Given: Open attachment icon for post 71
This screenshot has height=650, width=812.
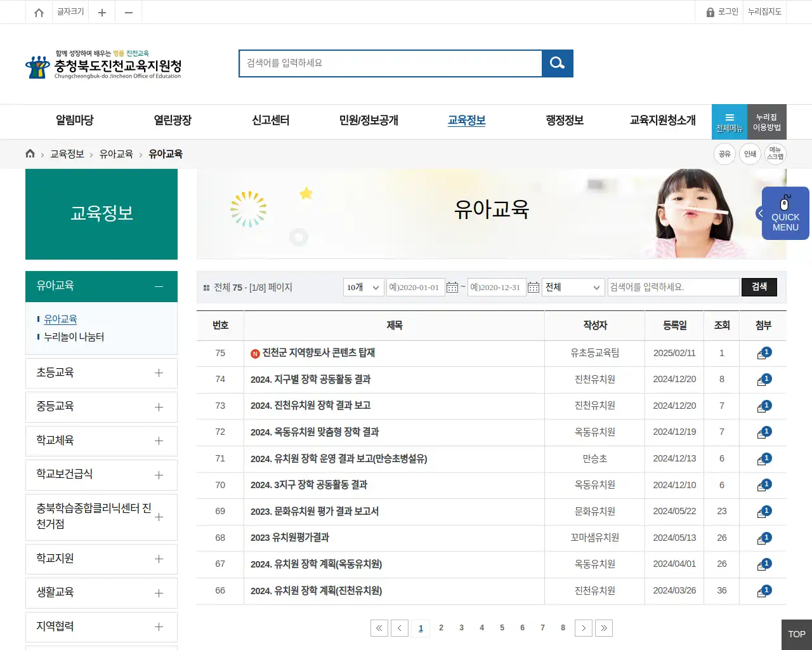Looking at the screenshot, I should point(764,460).
